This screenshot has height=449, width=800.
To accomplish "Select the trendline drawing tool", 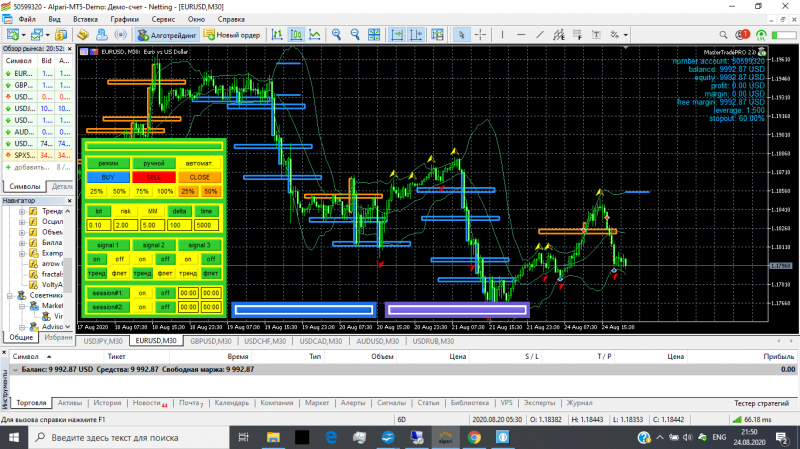I will coord(540,35).
